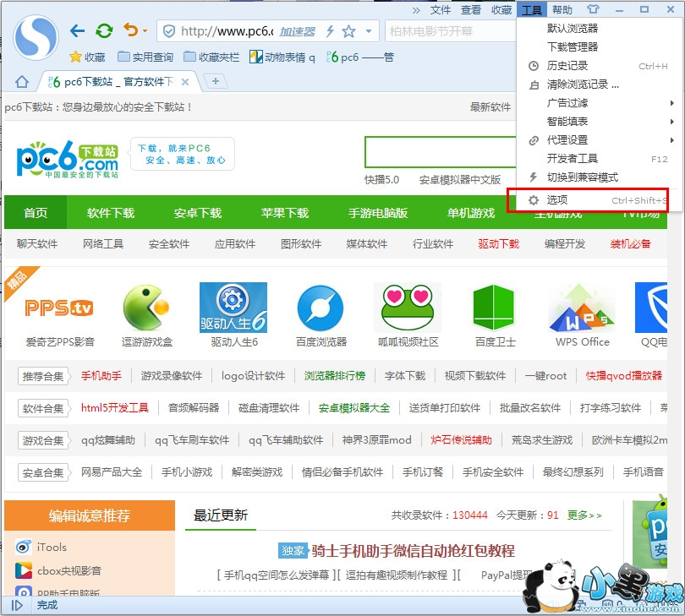
Task: Select 清除浏览记录 menu item
Action: point(599,84)
